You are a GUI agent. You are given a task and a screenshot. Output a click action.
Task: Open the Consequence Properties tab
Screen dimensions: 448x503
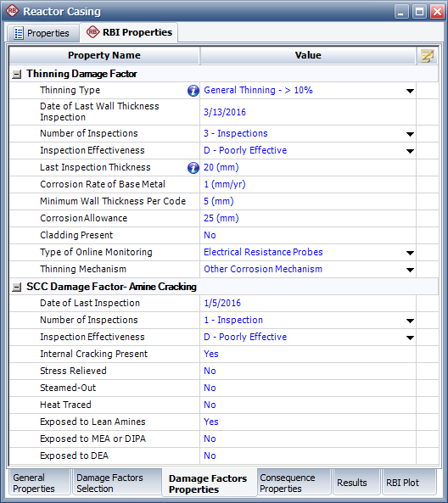294,483
